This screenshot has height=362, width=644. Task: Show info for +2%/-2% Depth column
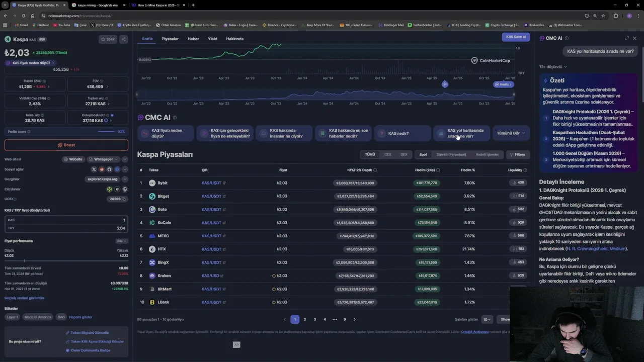tap(375, 170)
